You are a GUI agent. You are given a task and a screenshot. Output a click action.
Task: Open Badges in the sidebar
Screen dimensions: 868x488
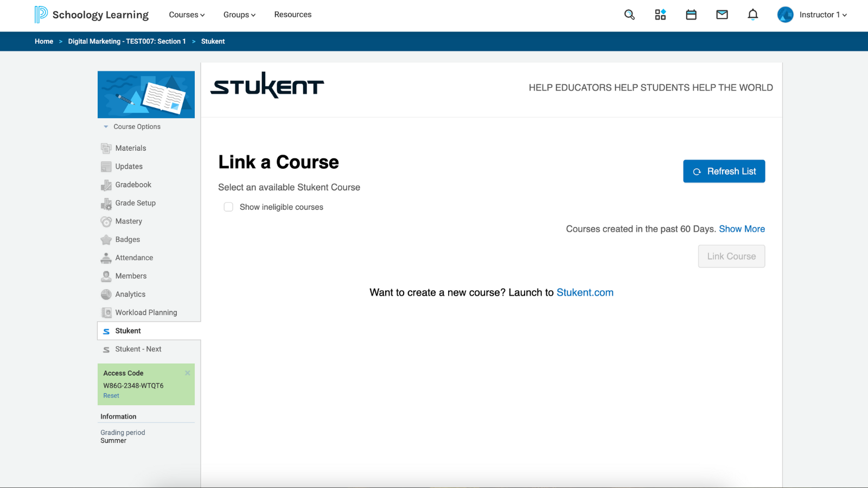point(127,240)
